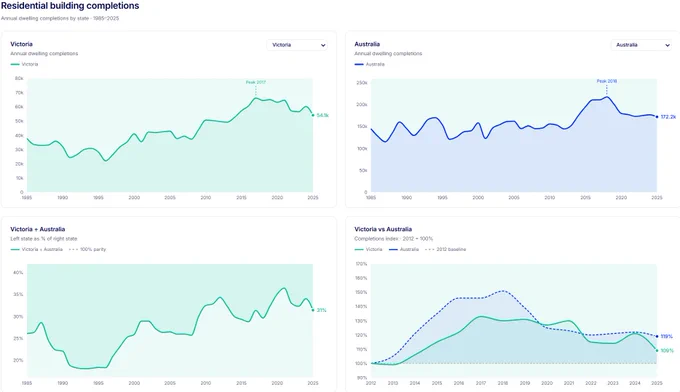Click the Peak 2017 marker on the Victoria chart
680x392 pixels.
pyautogui.click(x=256, y=82)
